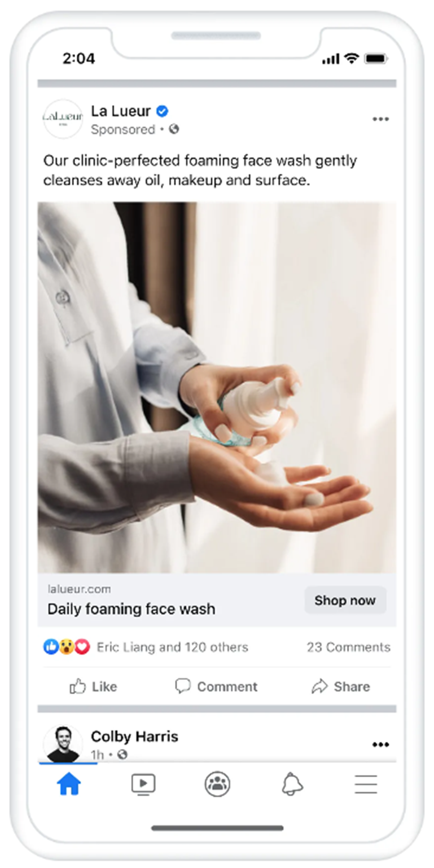
Task: Open Colby Harris's profile picture
Action: [63, 744]
